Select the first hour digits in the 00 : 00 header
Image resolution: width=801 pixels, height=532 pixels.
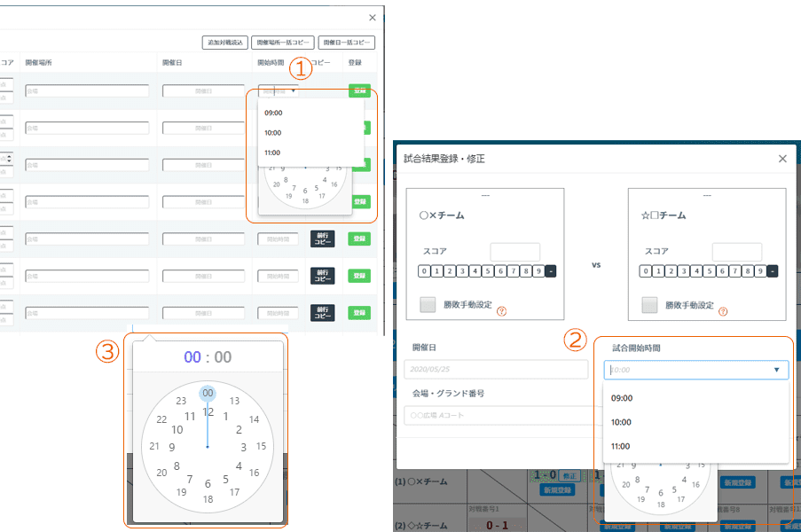pos(192,356)
